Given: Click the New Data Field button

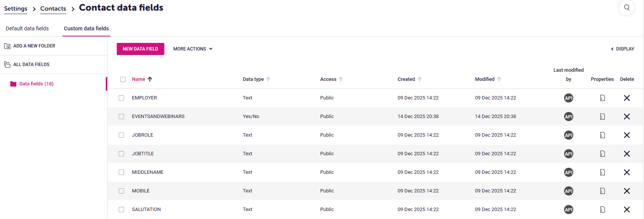Looking at the screenshot, I should (140, 49).
